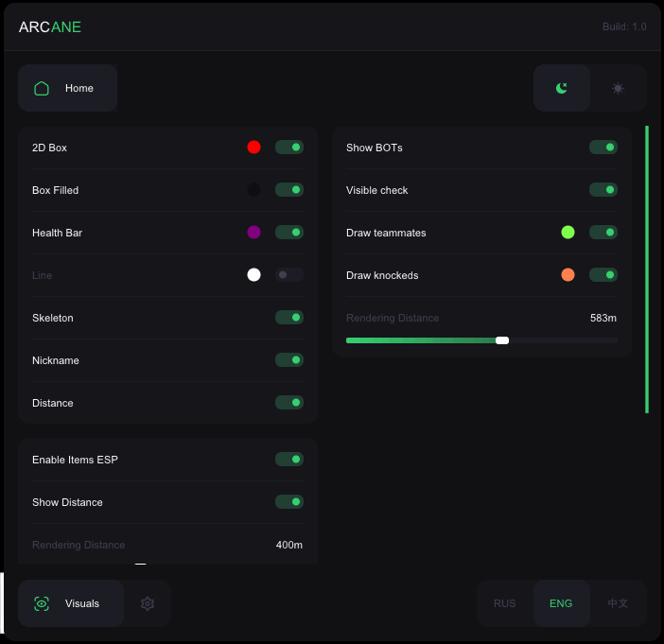This screenshot has width=664, height=644.
Task: Open the settings gear tab
Action: point(148,603)
